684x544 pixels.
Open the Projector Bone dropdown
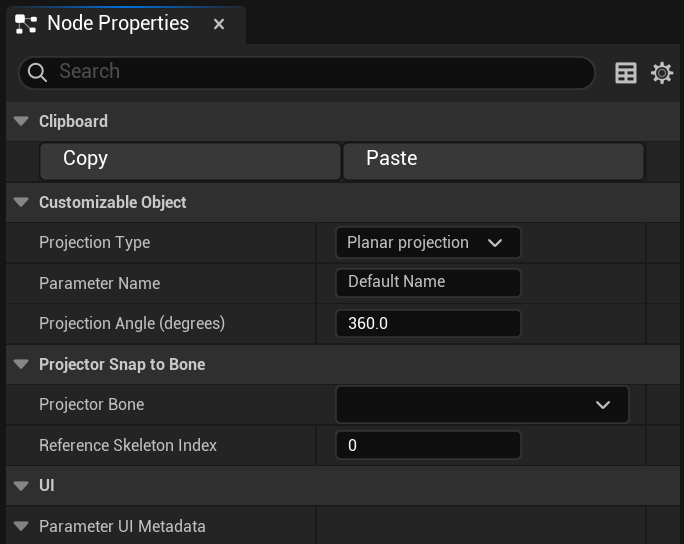482,404
